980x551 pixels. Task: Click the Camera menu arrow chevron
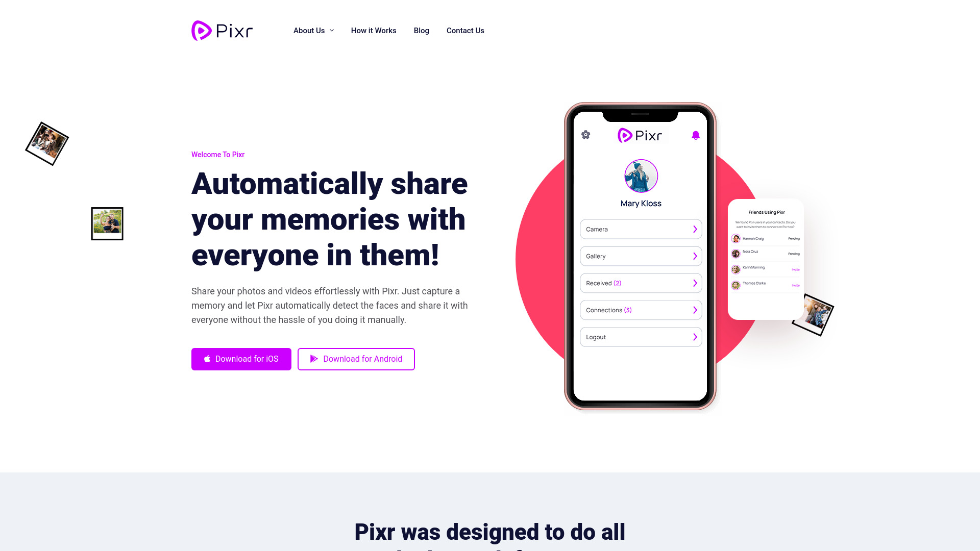point(695,230)
